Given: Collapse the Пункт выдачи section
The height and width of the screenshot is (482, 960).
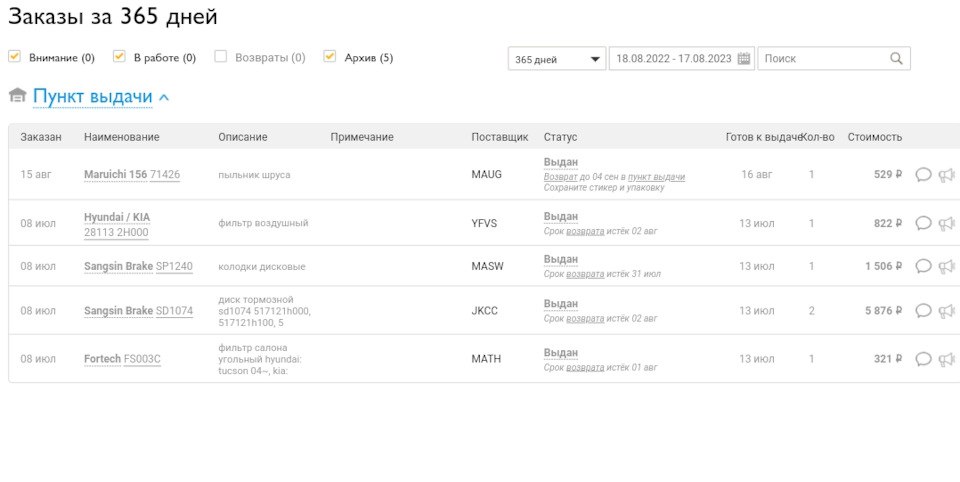Looking at the screenshot, I should (164, 97).
